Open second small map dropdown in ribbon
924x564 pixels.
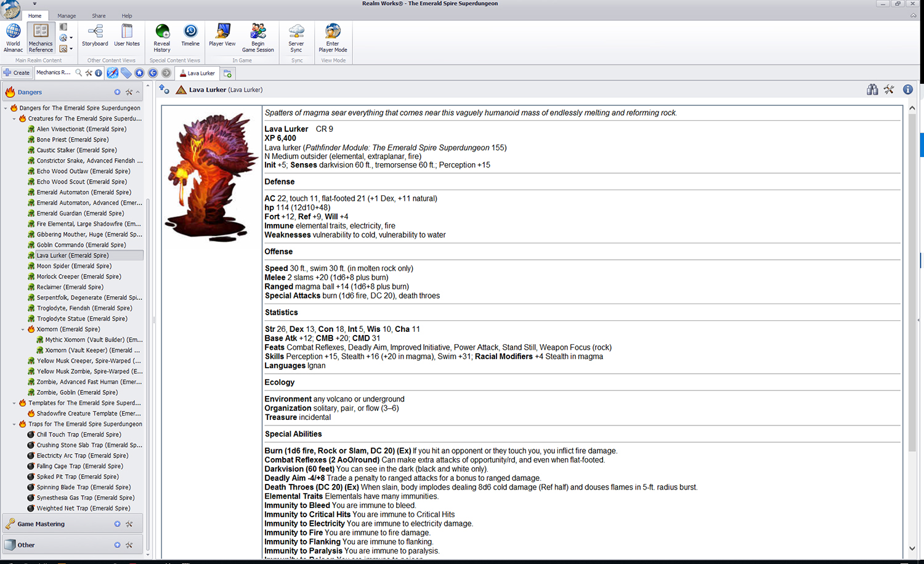[x=66, y=49]
